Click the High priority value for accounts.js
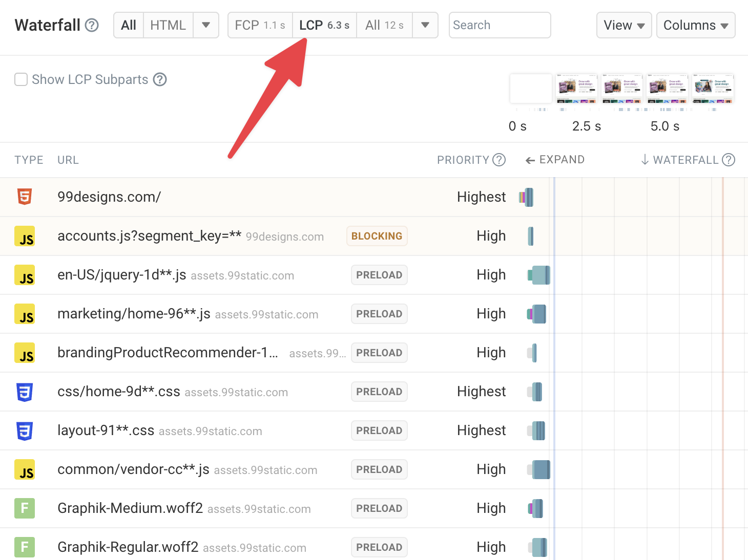This screenshot has width=748, height=560. [x=491, y=236]
